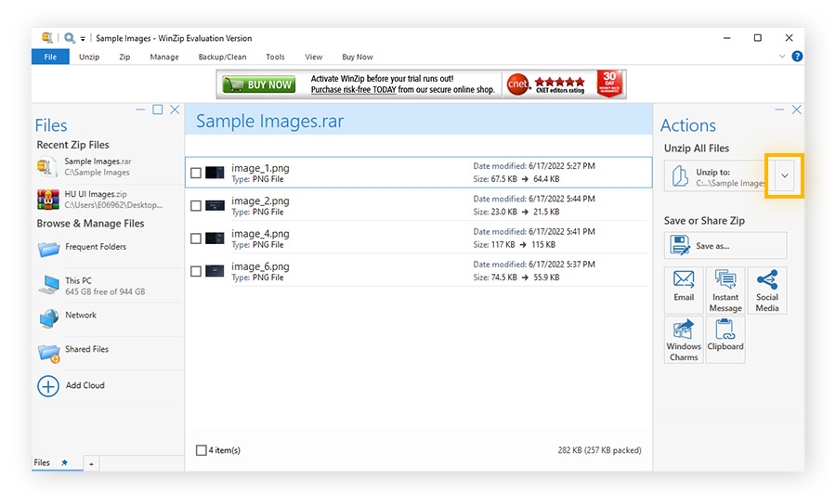
Task: Click the Frequent Folders folder icon
Action: point(48,249)
